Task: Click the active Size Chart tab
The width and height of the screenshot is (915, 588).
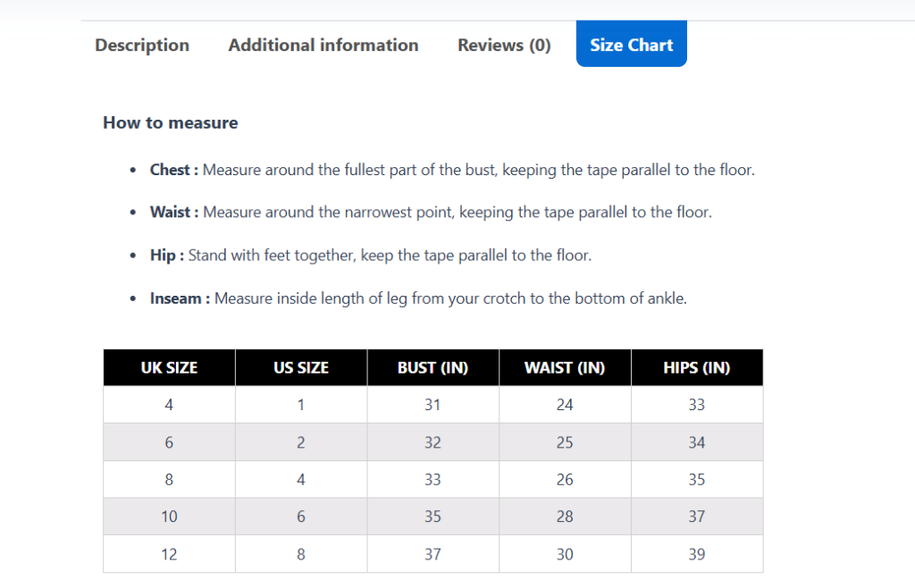Action: 631,42
